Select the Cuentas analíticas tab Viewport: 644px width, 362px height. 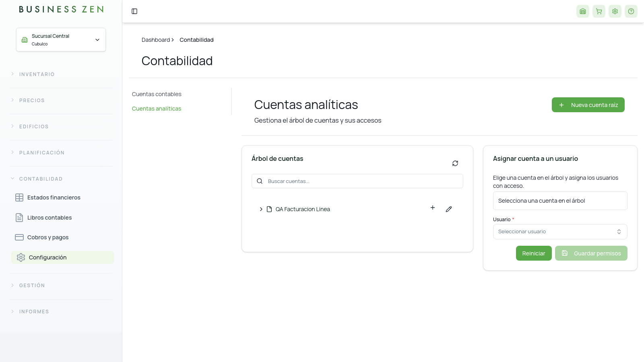click(x=157, y=109)
